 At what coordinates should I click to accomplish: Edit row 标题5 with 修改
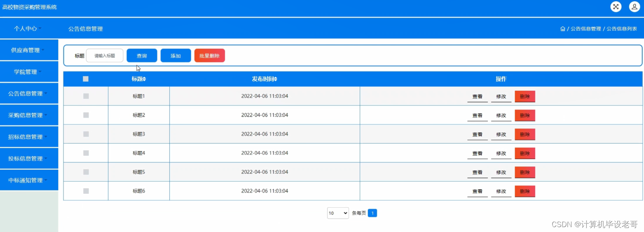click(x=501, y=172)
